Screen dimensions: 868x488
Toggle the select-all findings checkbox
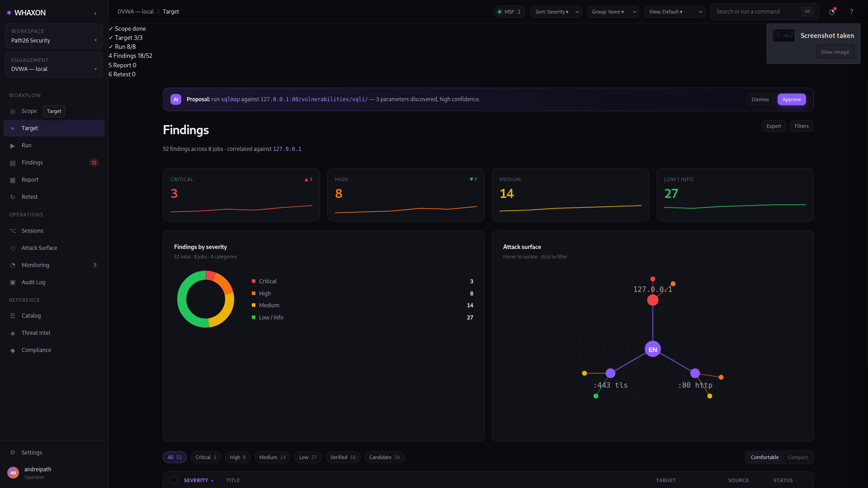(x=174, y=480)
